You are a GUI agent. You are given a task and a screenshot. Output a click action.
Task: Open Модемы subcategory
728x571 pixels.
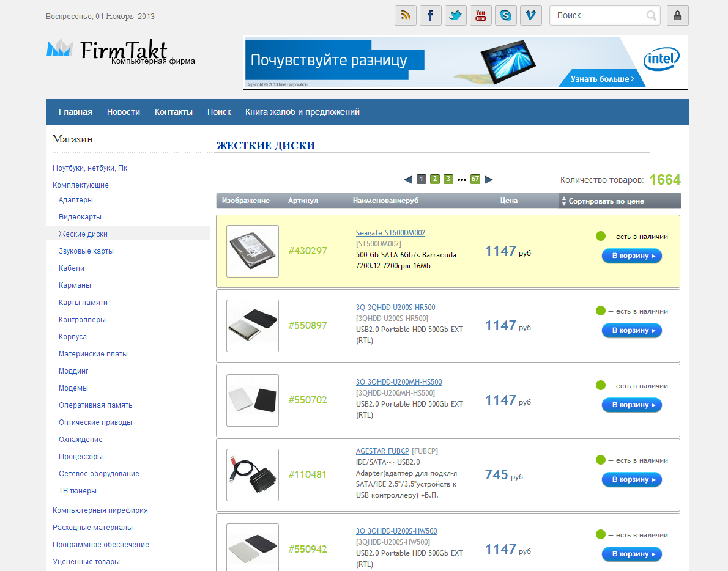(73, 388)
